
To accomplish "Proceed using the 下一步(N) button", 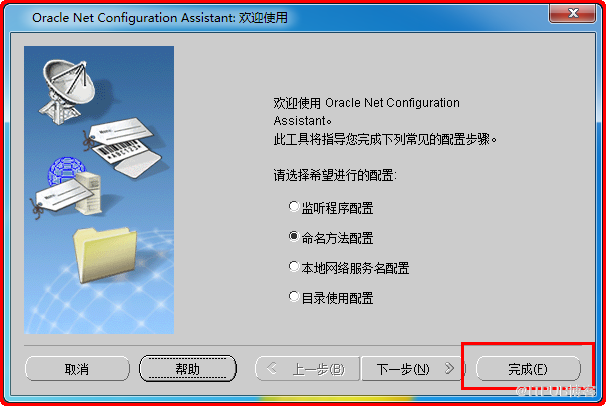I will 413,369.
